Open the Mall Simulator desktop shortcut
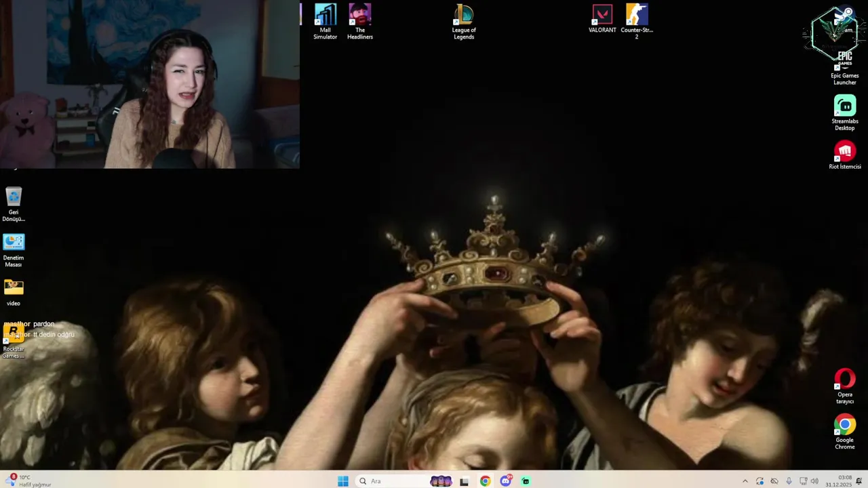Viewport: 868px width, 488px height. click(325, 21)
